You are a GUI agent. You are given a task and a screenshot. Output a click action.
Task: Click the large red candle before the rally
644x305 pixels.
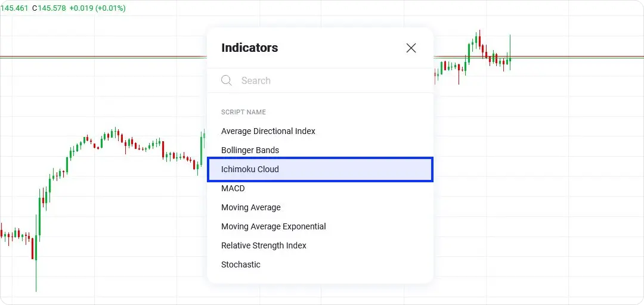pyautogui.click(x=32, y=247)
